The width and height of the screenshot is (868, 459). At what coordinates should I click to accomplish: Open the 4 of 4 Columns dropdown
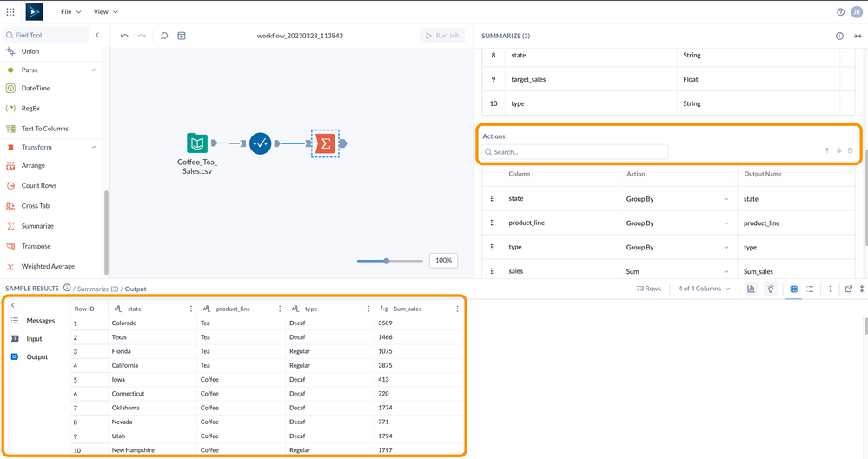coord(704,289)
